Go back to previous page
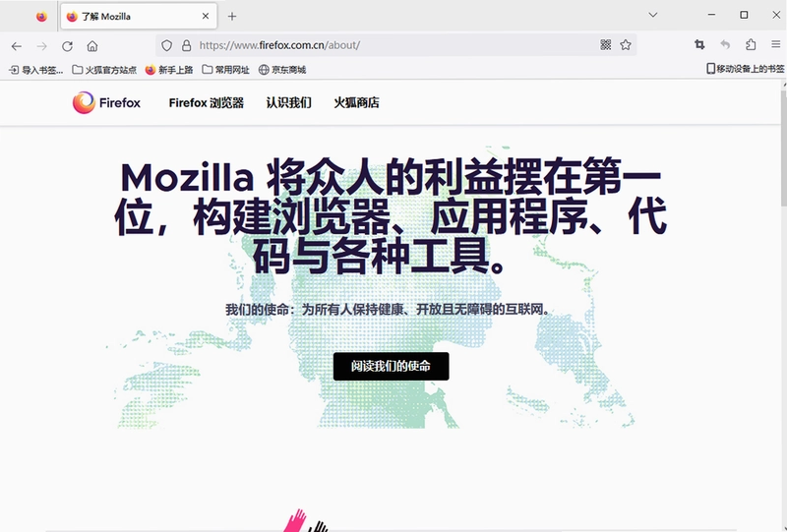This screenshot has height=532, width=787. [x=17, y=46]
